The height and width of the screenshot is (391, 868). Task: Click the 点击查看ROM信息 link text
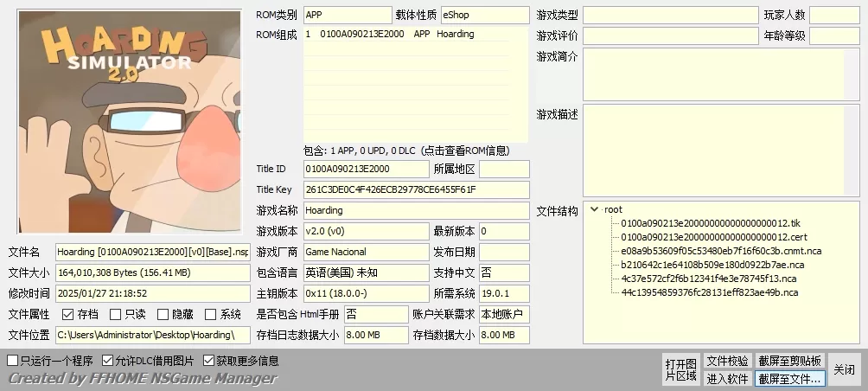(461, 150)
